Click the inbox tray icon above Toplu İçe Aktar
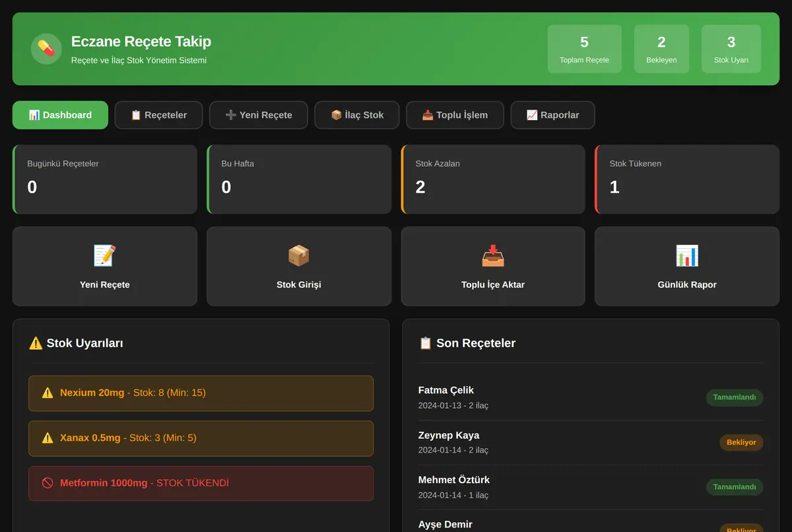This screenshot has width=792, height=532. click(x=493, y=255)
